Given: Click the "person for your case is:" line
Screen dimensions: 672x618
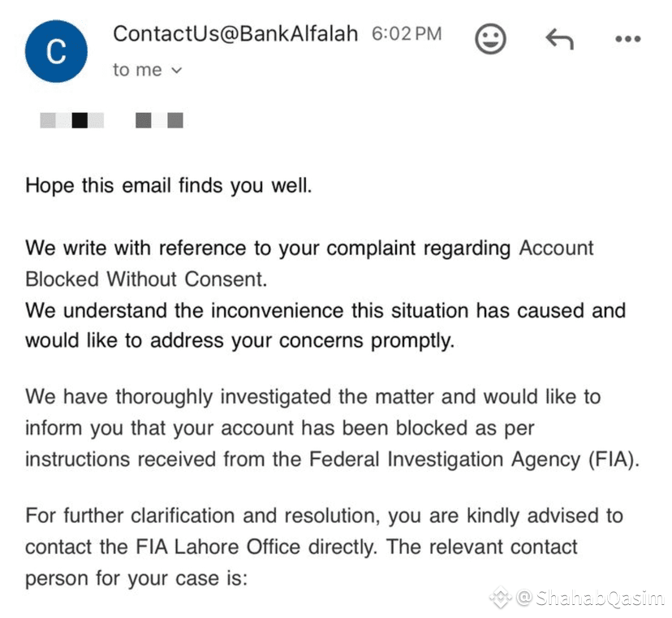Looking at the screenshot, I should 136,578.
